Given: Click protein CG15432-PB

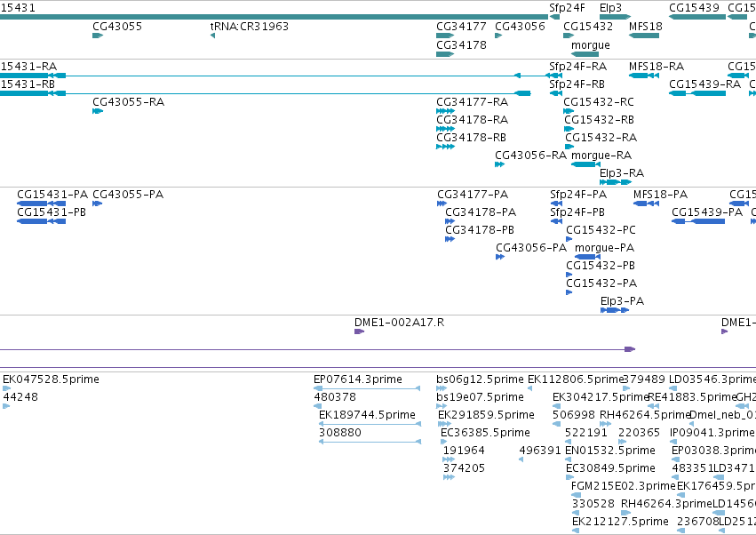Looking at the screenshot, I should coord(601,266).
